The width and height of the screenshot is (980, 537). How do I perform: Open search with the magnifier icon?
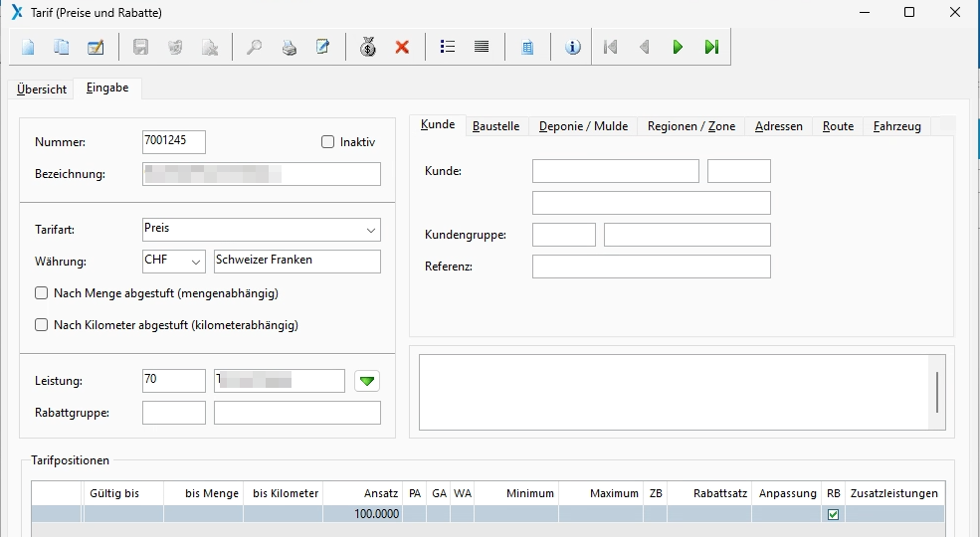(255, 47)
